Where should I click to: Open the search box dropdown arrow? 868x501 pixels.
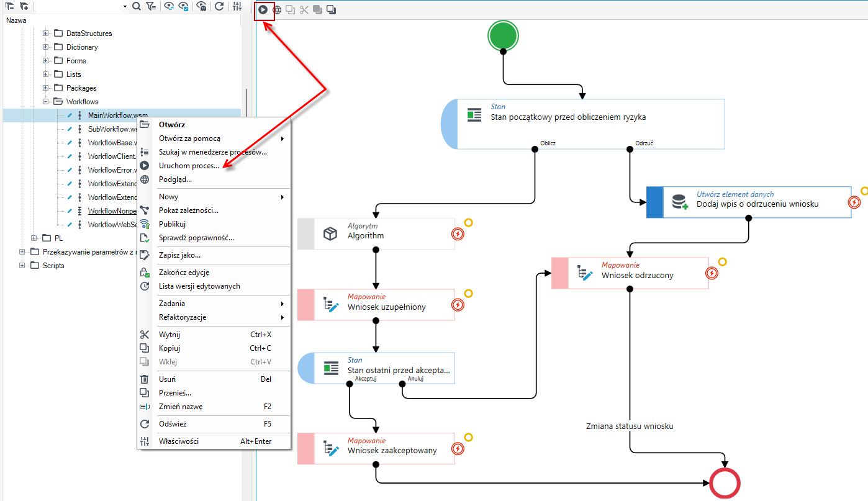125,6
